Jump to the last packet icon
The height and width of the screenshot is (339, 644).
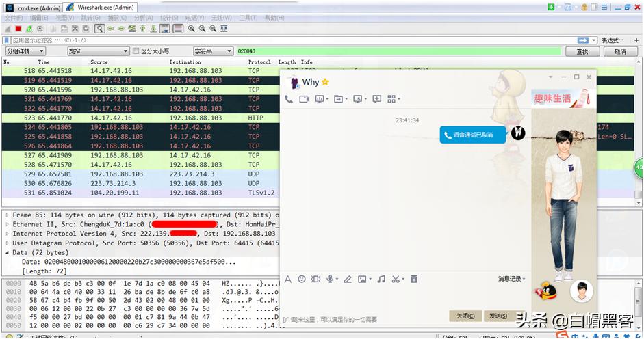153,29
